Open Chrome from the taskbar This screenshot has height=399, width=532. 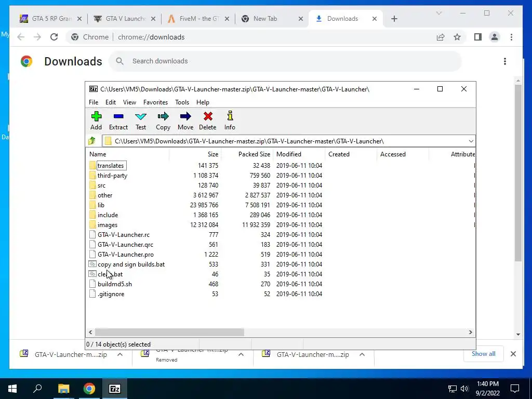(89, 389)
